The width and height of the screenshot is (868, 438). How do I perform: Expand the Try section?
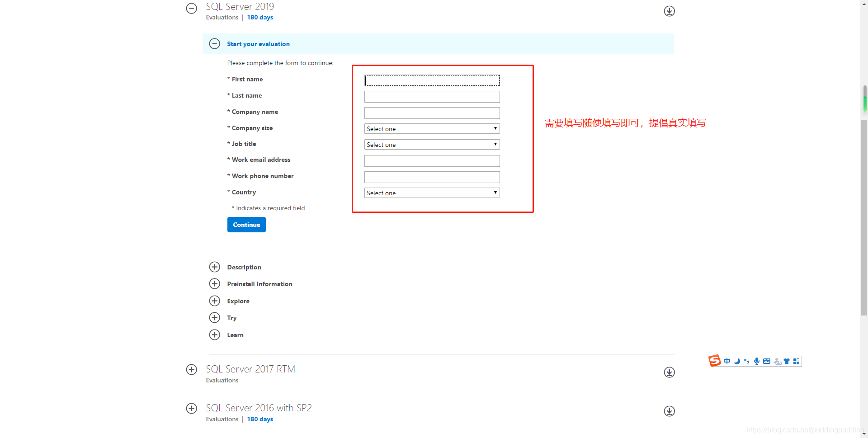pos(214,318)
